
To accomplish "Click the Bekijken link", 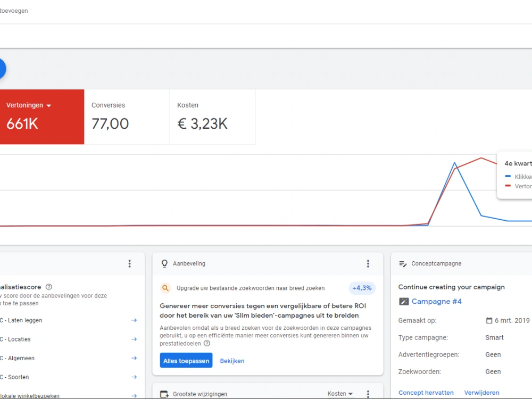I will [x=232, y=361].
